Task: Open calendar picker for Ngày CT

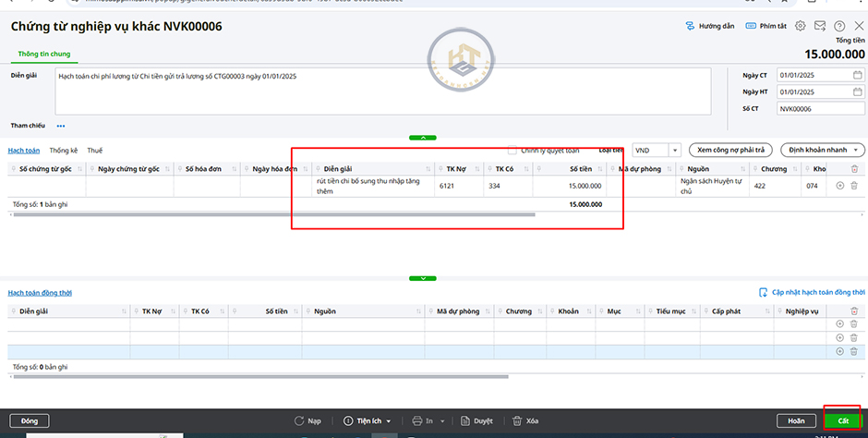Action: [x=858, y=75]
